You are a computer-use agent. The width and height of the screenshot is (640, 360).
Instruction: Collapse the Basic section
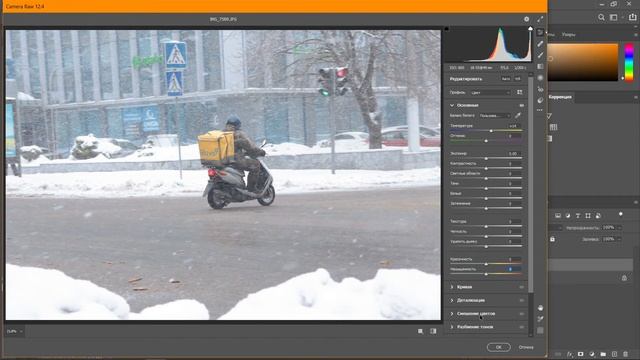(x=452, y=105)
